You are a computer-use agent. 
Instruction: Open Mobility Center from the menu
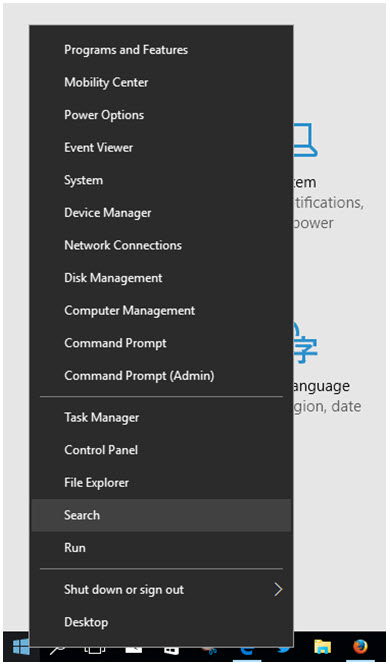click(161, 82)
